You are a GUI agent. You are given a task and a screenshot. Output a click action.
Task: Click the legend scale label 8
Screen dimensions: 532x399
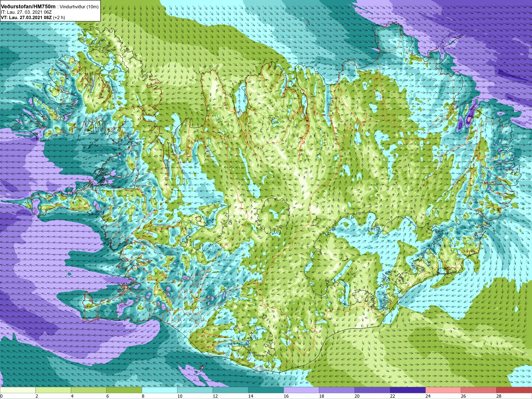[143, 396]
